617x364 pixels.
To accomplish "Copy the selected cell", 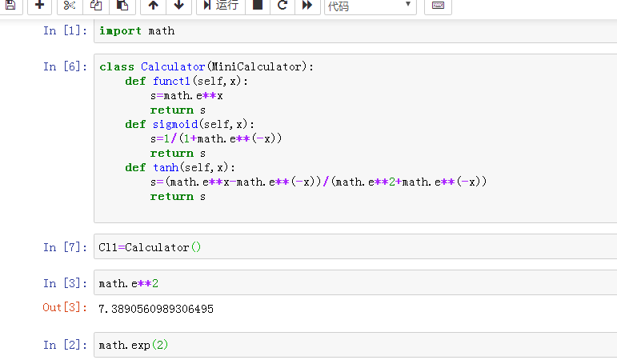I will [x=96, y=6].
